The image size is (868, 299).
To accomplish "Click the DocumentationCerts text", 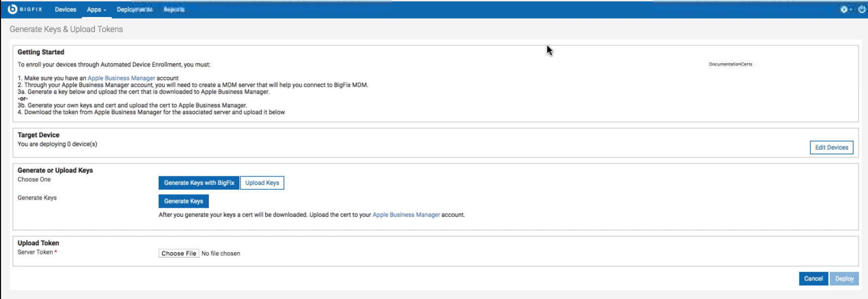I will (730, 64).
